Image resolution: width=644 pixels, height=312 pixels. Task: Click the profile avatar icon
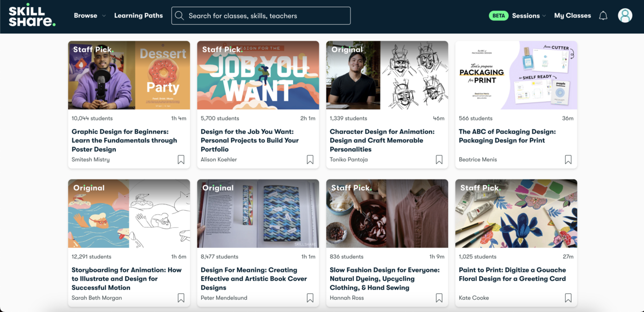click(x=625, y=16)
